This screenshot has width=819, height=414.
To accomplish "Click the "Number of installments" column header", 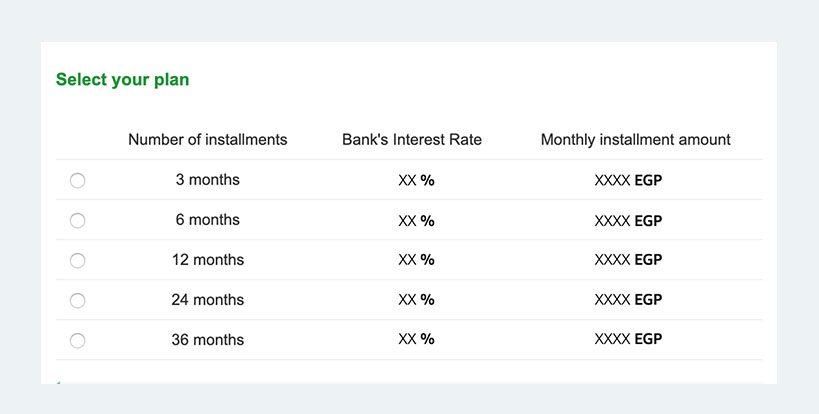I will [208, 139].
